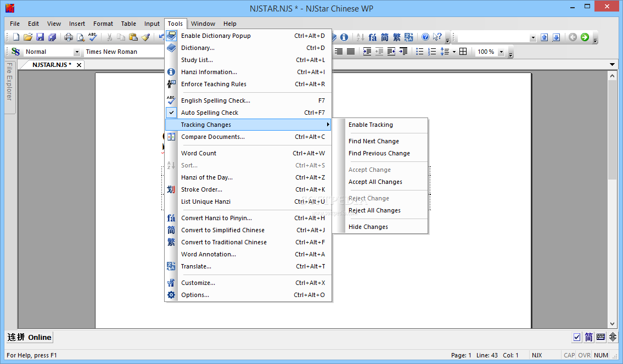Image resolution: width=623 pixels, height=364 pixels.
Task: Toggle Hide Changes in submenu
Action: click(x=380, y=227)
